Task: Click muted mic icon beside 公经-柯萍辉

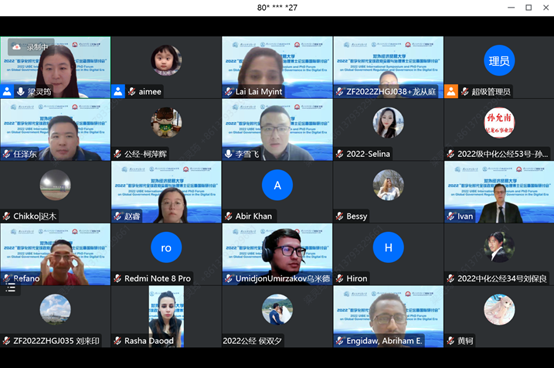Action: tap(118, 154)
